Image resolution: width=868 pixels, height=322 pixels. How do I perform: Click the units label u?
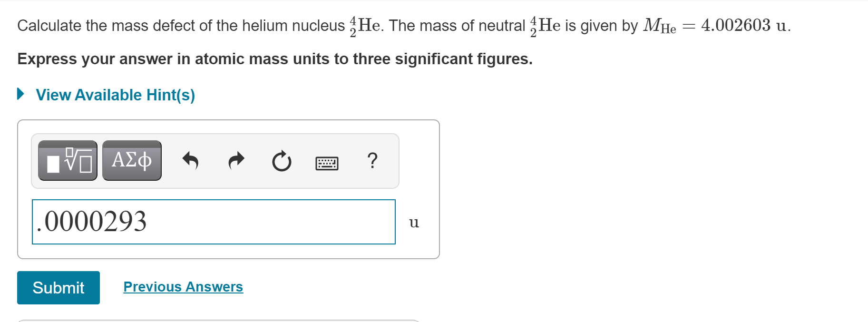pos(414,222)
